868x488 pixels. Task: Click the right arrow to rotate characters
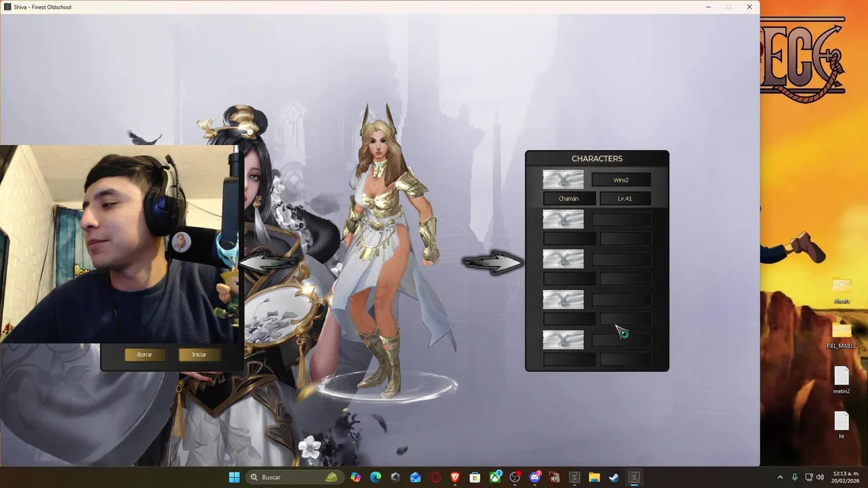(x=493, y=262)
